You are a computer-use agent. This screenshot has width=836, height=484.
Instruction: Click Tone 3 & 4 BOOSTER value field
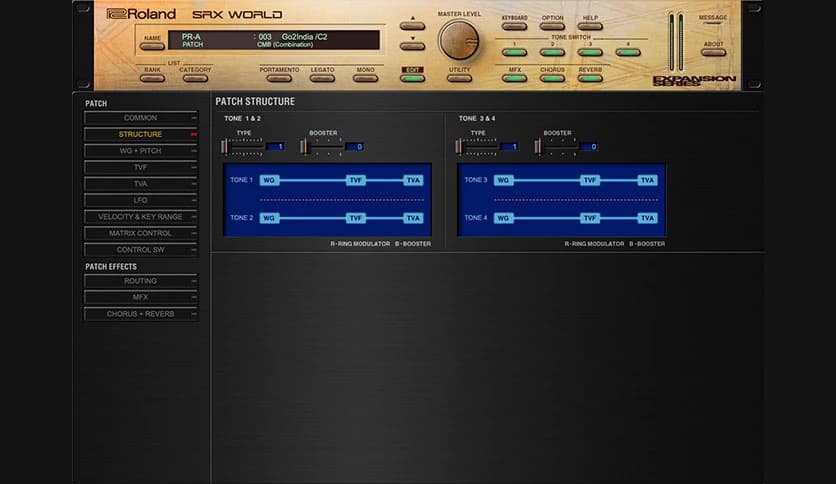pos(588,147)
